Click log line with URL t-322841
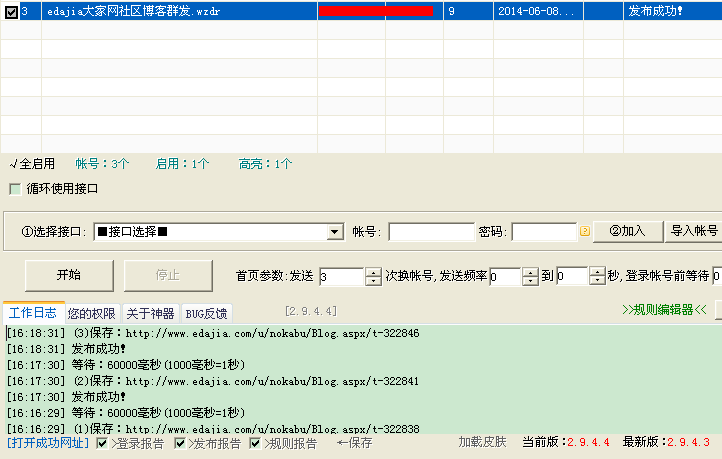This screenshot has height=459, width=722. [x=213, y=381]
